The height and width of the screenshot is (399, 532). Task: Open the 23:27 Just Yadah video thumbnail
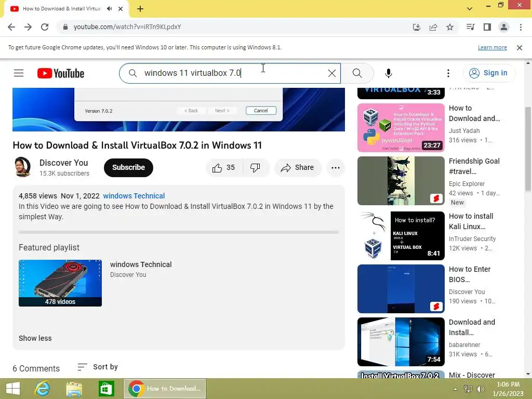tap(401, 128)
